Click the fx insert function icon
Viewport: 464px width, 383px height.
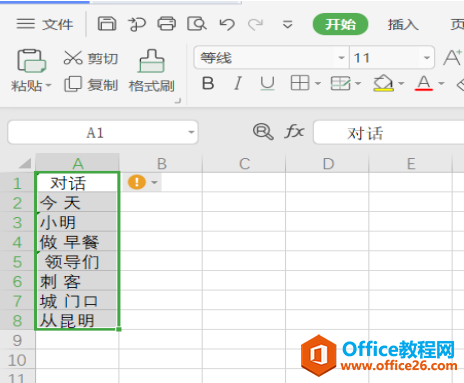click(294, 131)
